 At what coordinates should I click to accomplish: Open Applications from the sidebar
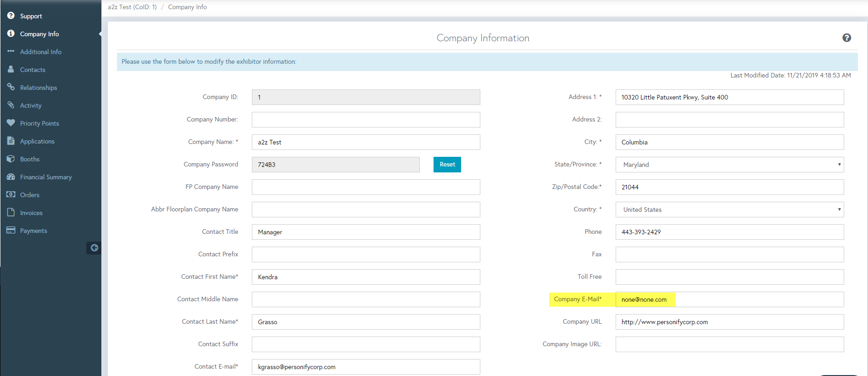[37, 141]
